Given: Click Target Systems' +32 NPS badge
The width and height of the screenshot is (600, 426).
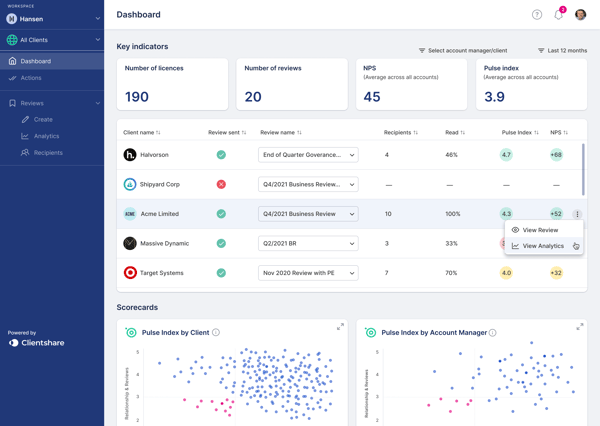Looking at the screenshot, I should pos(556,273).
